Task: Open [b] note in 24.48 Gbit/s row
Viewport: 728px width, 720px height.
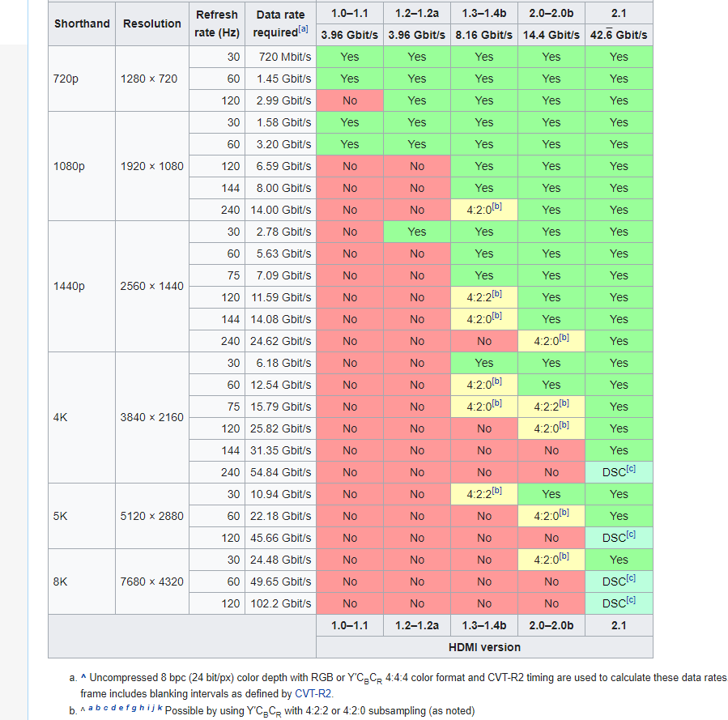Action: [x=564, y=556]
